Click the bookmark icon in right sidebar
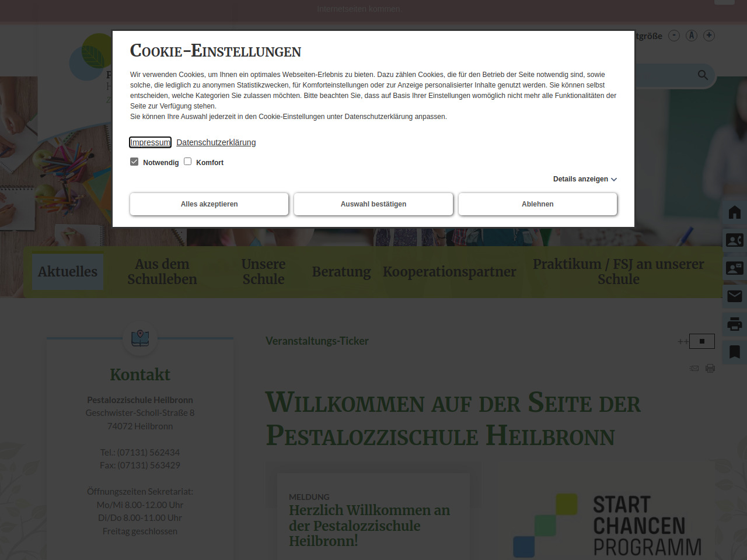 click(735, 352)
